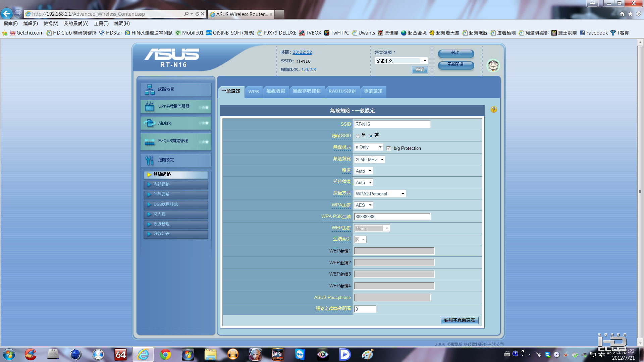Click the browser back arrow button
This screenshot has height=362, width=644.
coord(6,14)
